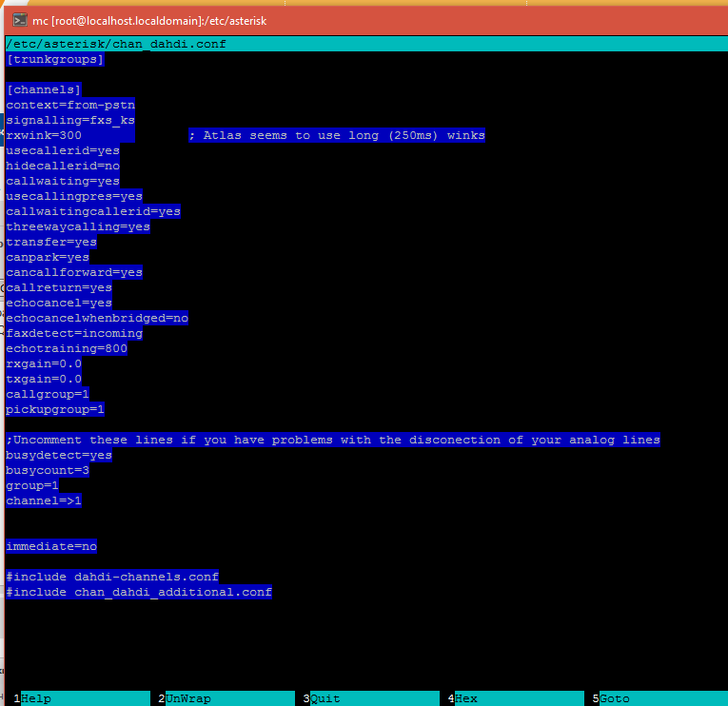728x706 pixels.
Task: Click the usecallerid=yes line
Action: coord(63,150)
